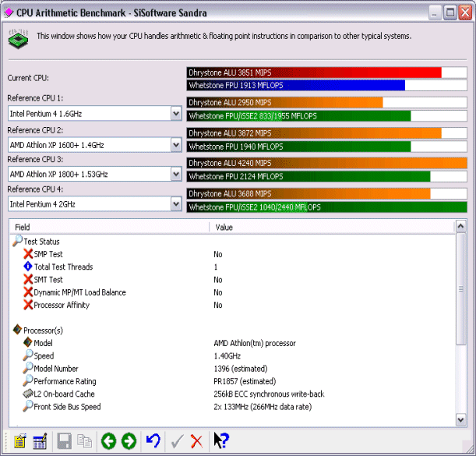Go forward with the green right arrow

(x=129, y=441)
